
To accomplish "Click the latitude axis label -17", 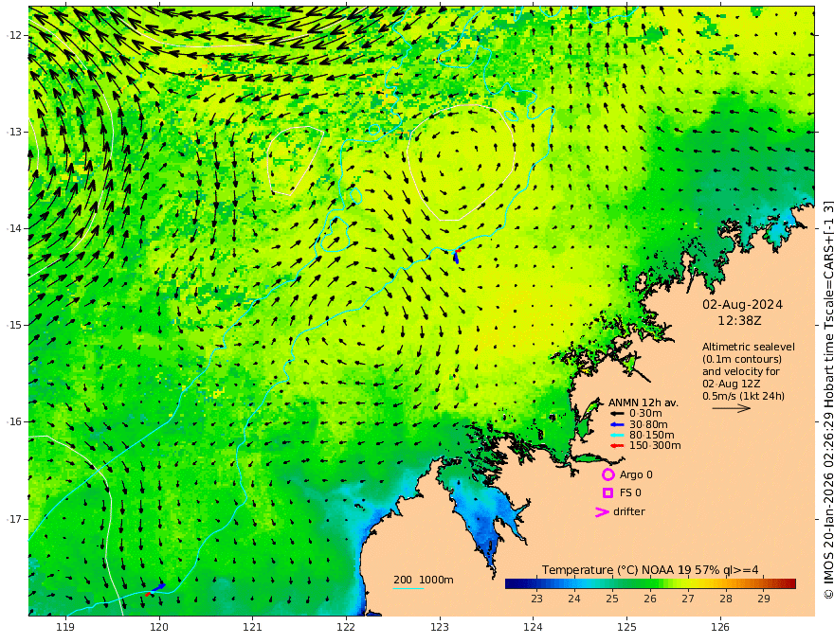I will pyautogui.click(x=14, y=519).
